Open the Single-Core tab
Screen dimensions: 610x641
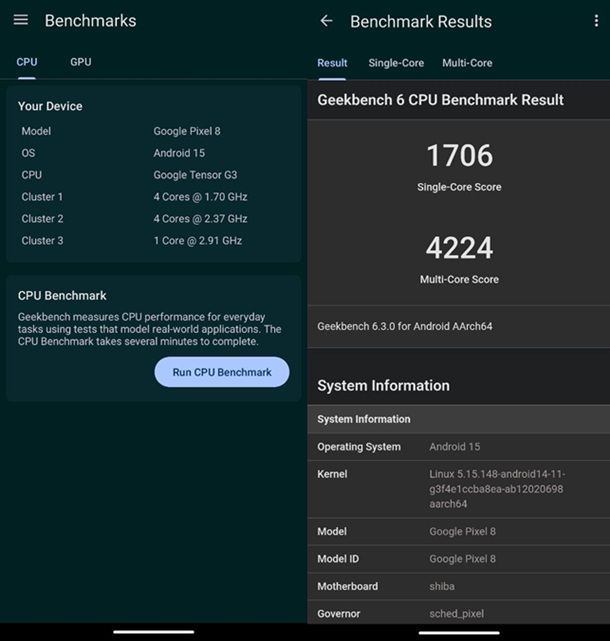tap(396, 63)
